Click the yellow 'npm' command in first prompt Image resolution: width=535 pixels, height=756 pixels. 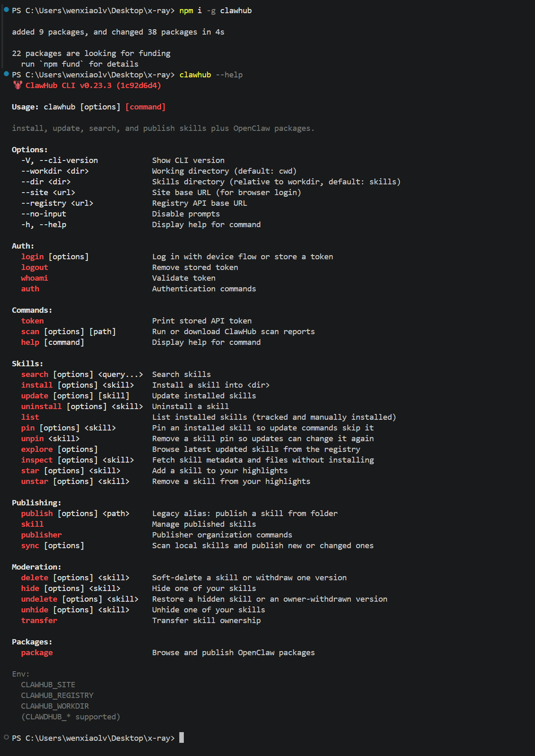coord(186,11)
